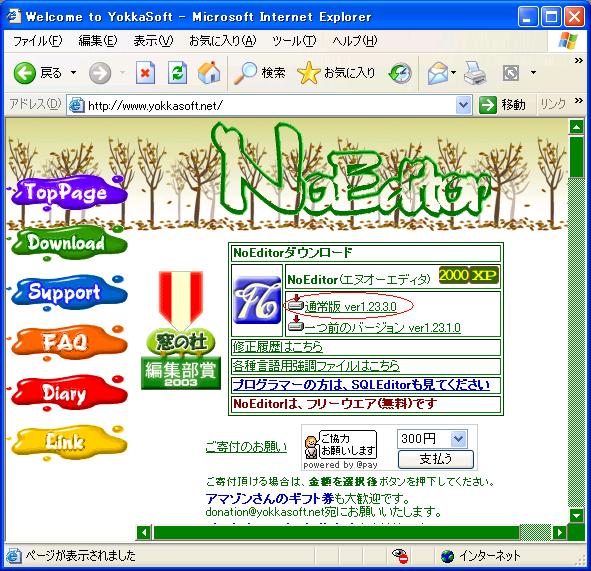
Task: Click the page icon in address bar
Action: 77,105
